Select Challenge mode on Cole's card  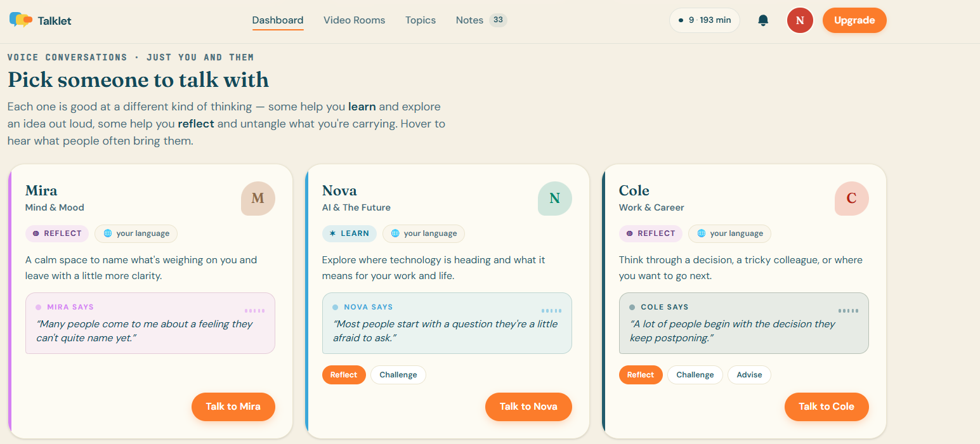[695, 375]
